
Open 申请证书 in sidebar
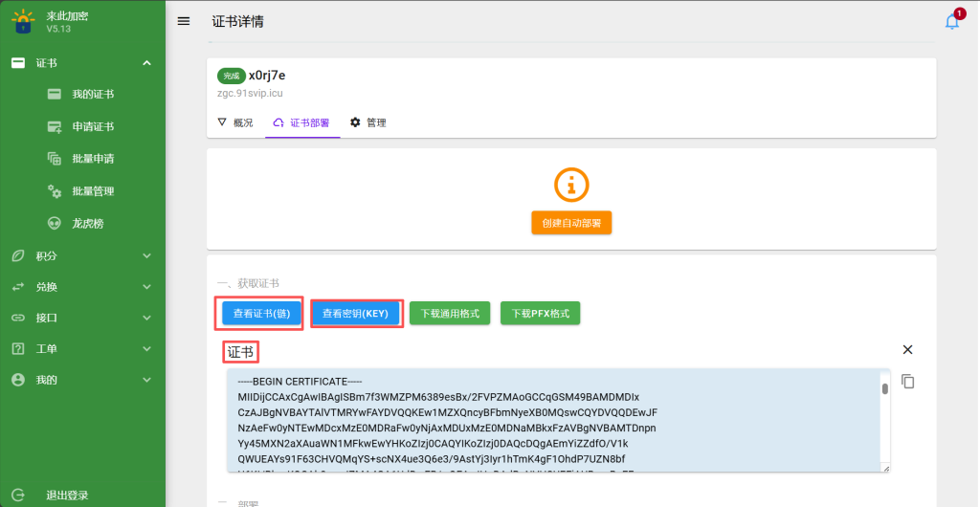(93, 127)
